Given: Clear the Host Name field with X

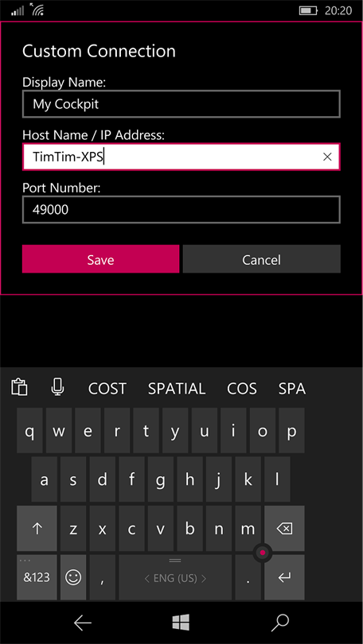Looking at the screenshot, I should [327, 157].
